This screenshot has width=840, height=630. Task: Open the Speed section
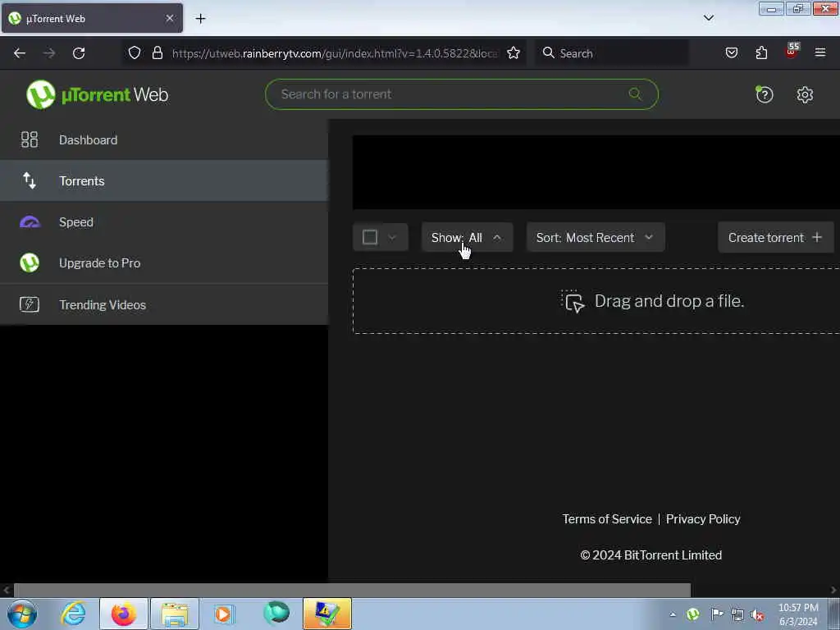[x=164, y=221]
